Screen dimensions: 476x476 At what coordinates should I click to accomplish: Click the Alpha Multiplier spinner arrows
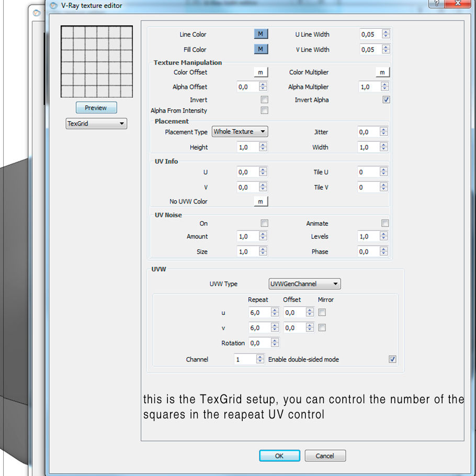(385, 86)
